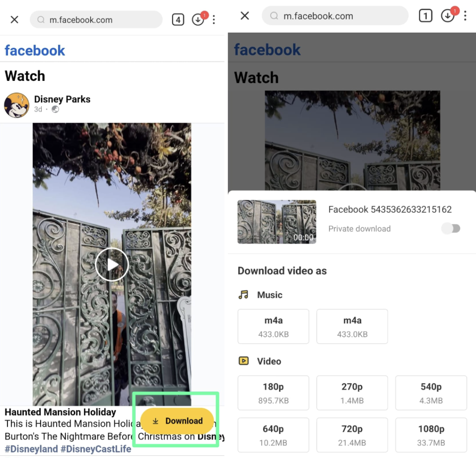Play the Haunted Mansion video
This screenshot has height=458, width=476.
[112, 264]
